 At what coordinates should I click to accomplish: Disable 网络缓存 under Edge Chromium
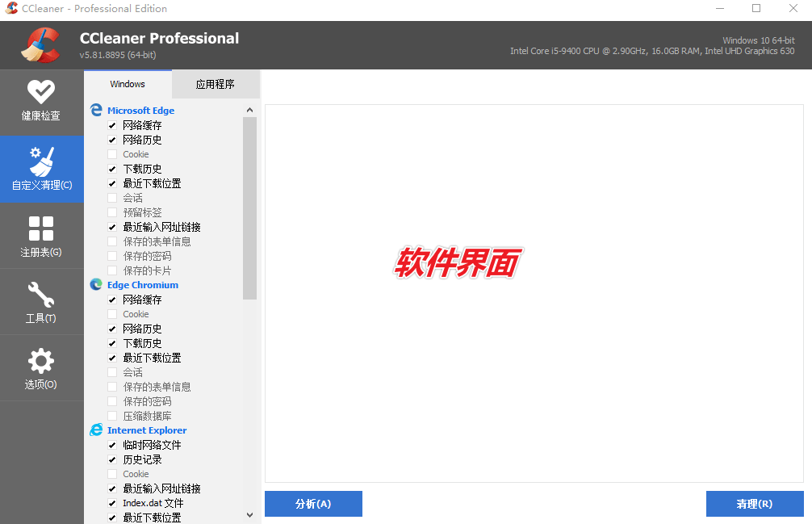[111, 299]
